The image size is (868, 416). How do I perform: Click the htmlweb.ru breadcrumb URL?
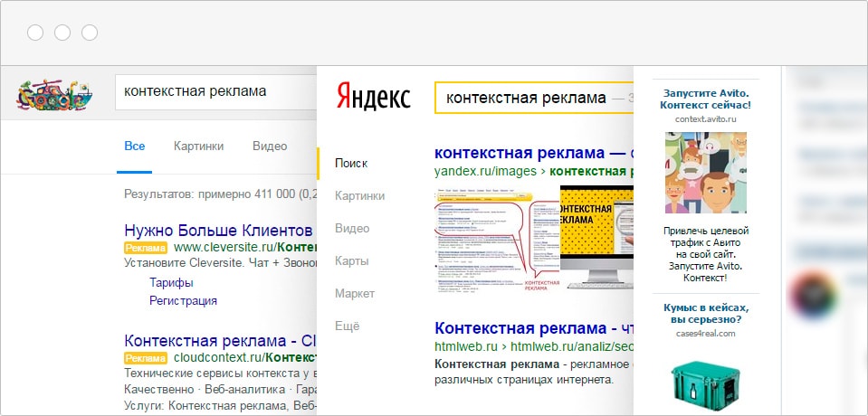(534, 346)
